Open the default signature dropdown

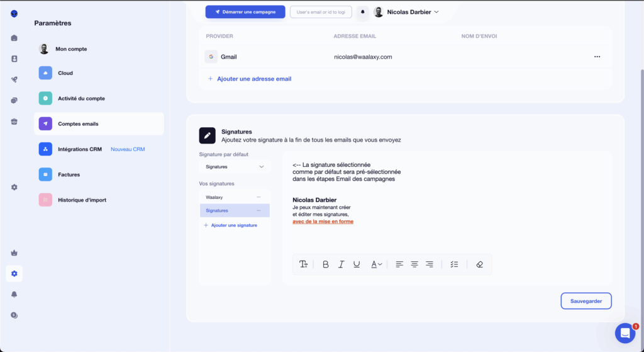pyautogui.click(x=235, y=166)
